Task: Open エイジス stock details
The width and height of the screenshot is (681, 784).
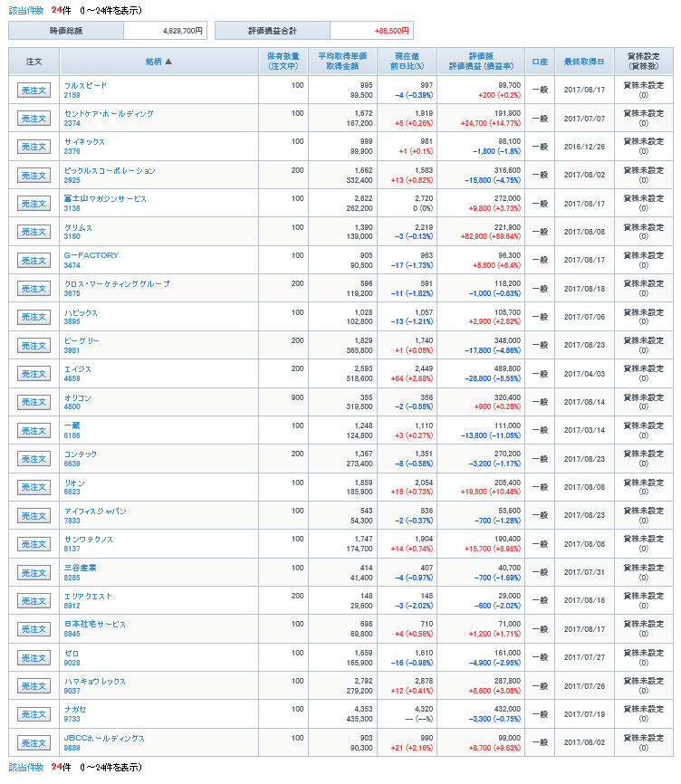Action: click(x=78, y=369)
